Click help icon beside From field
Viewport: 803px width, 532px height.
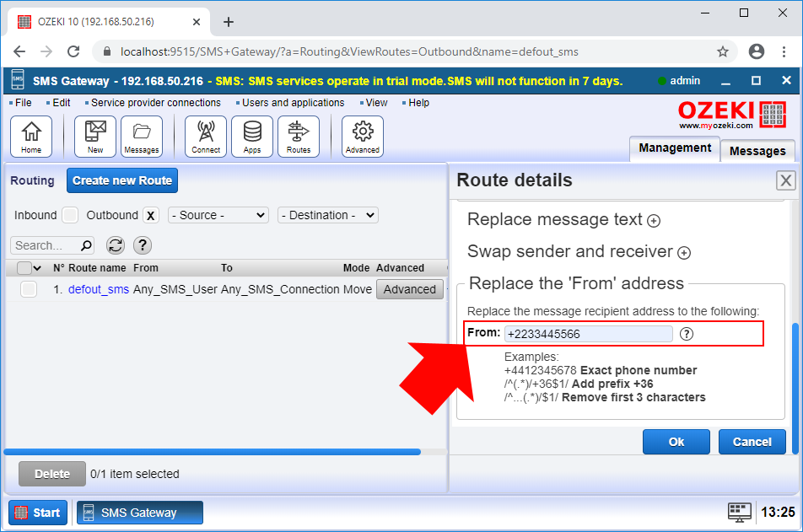click(687, 334)
